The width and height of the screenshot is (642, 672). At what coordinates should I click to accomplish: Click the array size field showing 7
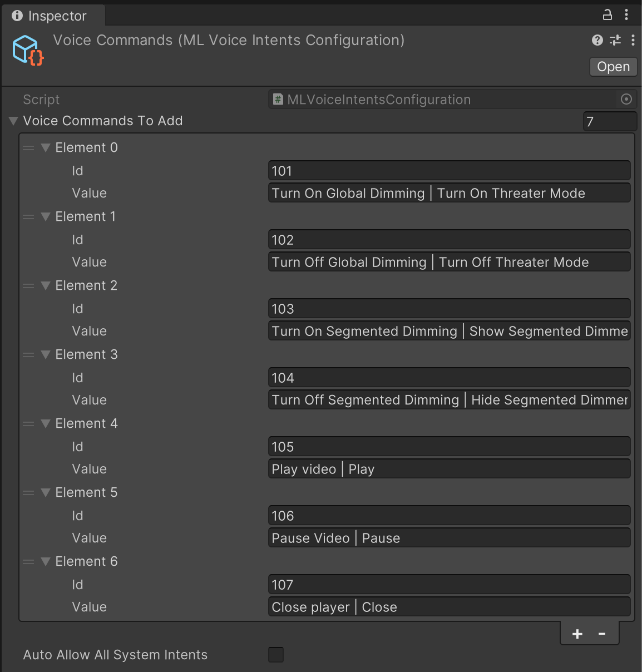point(610,121)
